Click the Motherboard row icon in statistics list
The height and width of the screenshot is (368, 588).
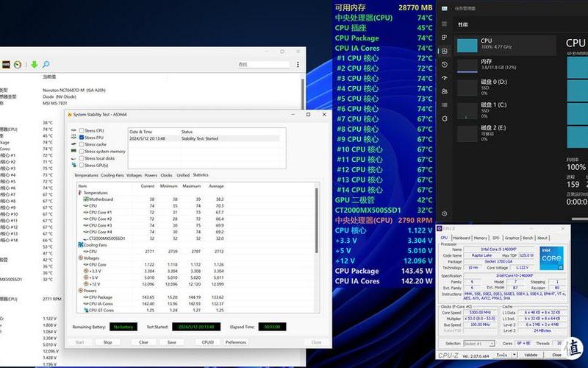[86, 199]
